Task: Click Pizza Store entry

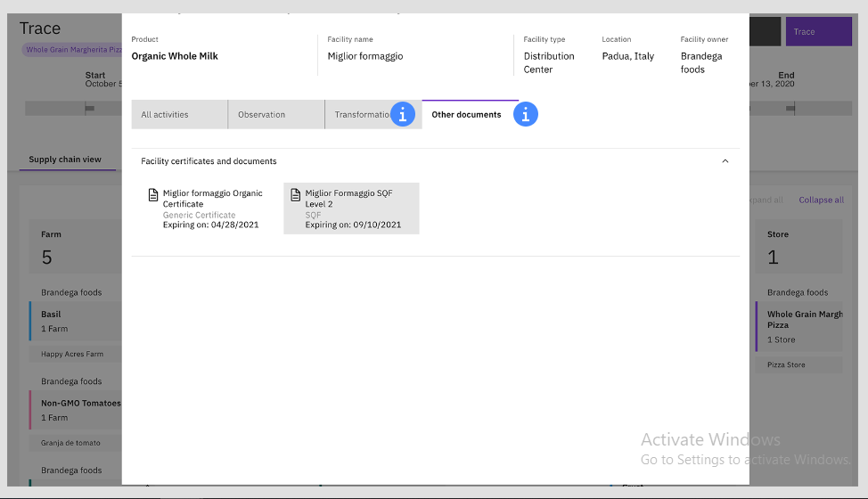Action: tap(798, 364)
